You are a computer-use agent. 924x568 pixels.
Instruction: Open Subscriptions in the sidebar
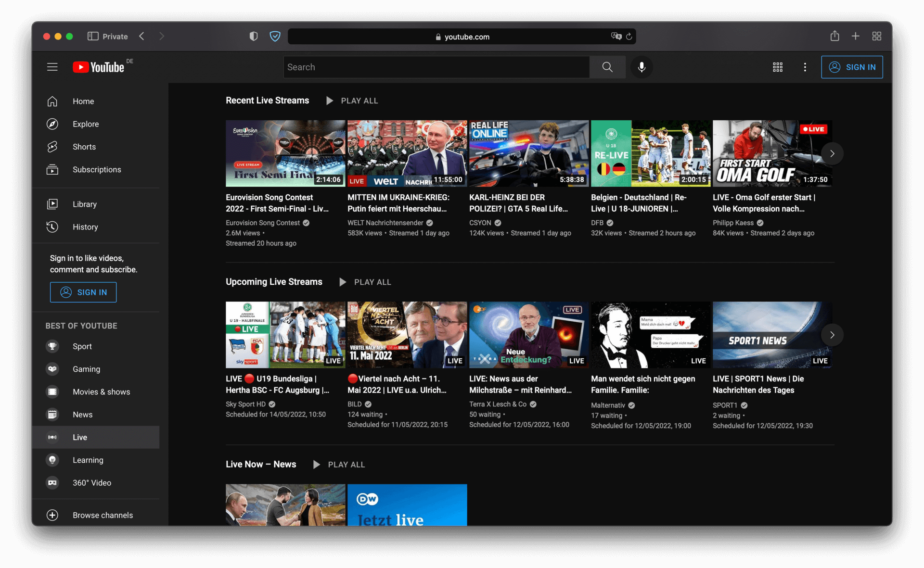click(95, 169)
